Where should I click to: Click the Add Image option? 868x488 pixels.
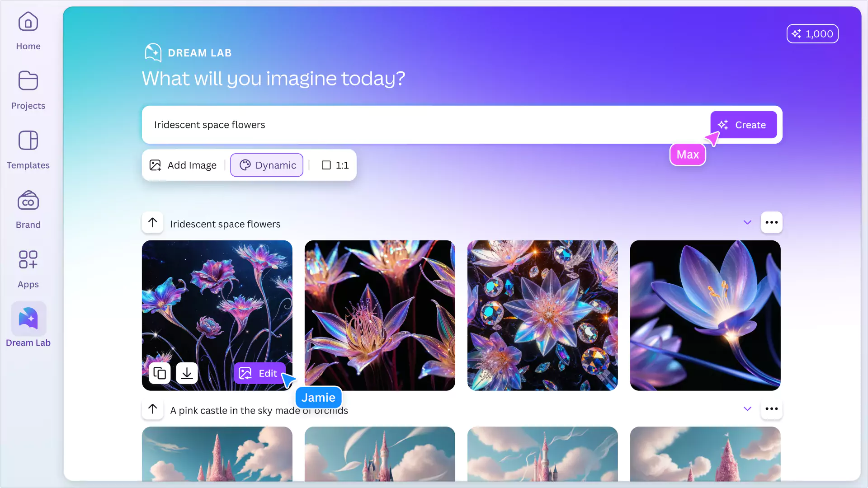pos(183,165)
